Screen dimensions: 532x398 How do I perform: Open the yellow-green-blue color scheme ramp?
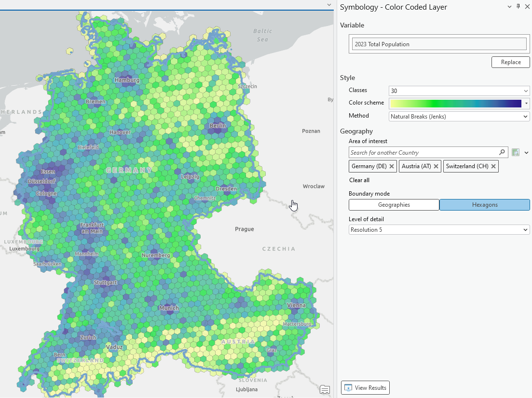point(459,104)
